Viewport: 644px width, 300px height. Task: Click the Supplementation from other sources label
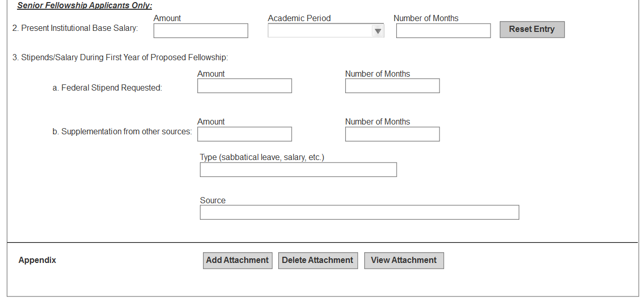(x=122, y=132)
